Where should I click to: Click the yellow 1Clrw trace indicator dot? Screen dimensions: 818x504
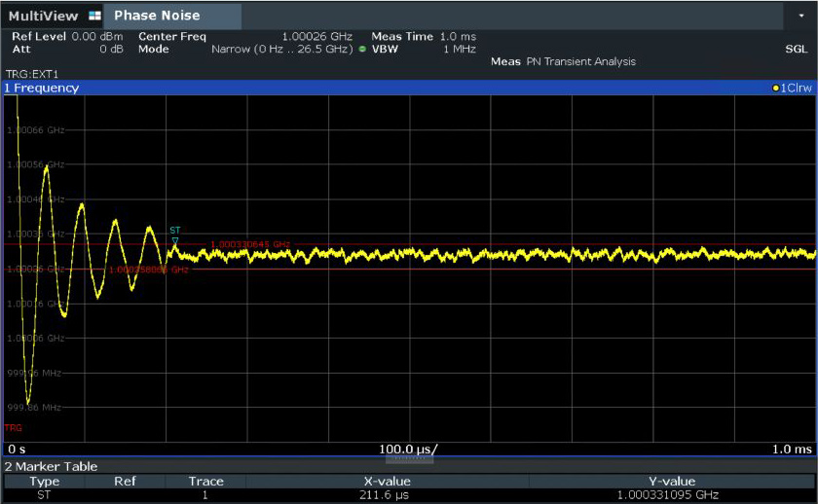pyautogui.click(x=775, y=88)
